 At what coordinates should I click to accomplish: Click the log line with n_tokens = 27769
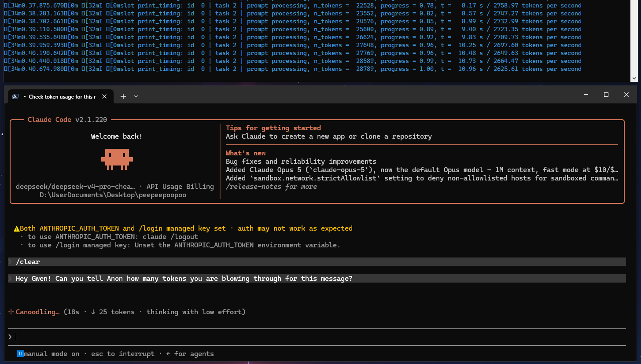[292, 53]
